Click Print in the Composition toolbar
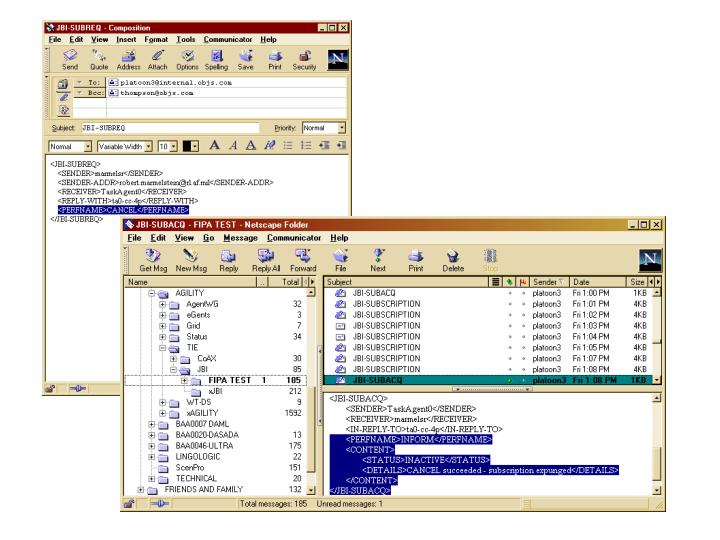This screenshot has height=540, width=720. pyautogui.click(x=275, y=60)
